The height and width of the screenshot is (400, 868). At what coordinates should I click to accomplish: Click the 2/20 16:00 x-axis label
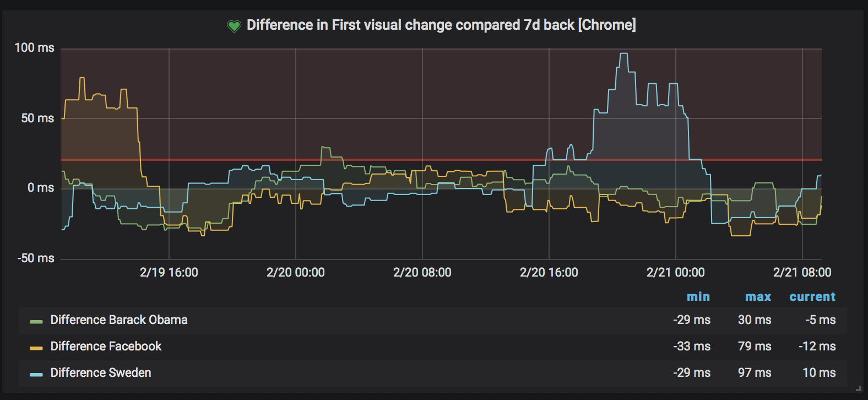pos(549,272)
